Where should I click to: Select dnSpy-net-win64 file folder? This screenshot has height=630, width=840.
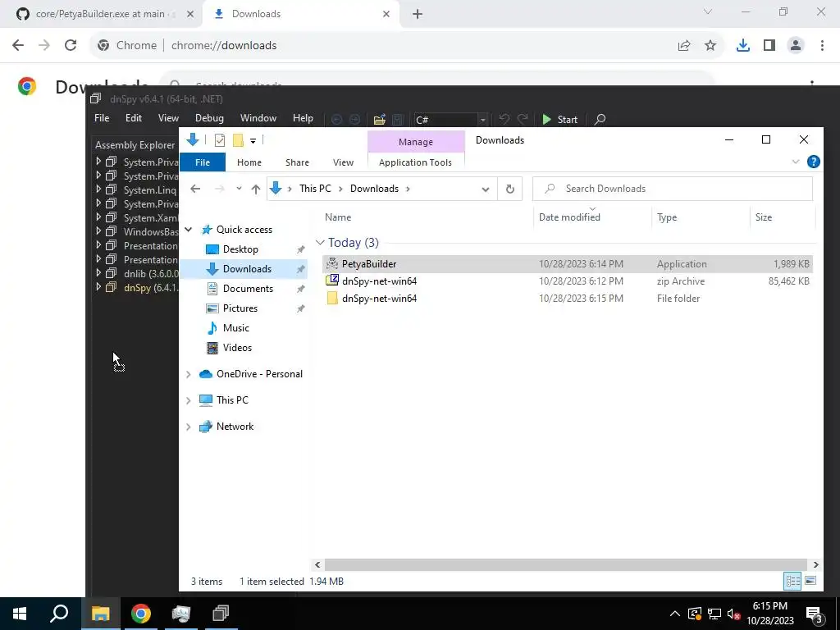point(568,299)
